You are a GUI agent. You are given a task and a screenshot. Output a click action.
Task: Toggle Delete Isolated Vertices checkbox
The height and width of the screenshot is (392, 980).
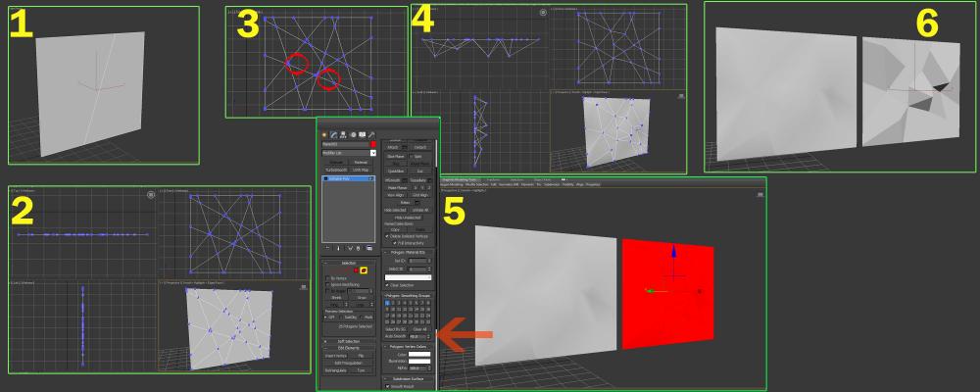point(387,236)
